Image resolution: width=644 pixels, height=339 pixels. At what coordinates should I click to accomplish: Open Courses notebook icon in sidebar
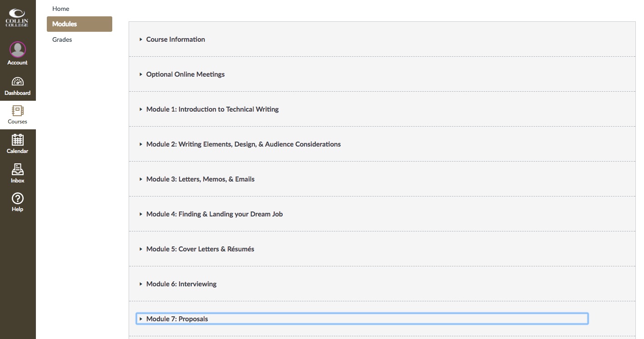point(17,111)
